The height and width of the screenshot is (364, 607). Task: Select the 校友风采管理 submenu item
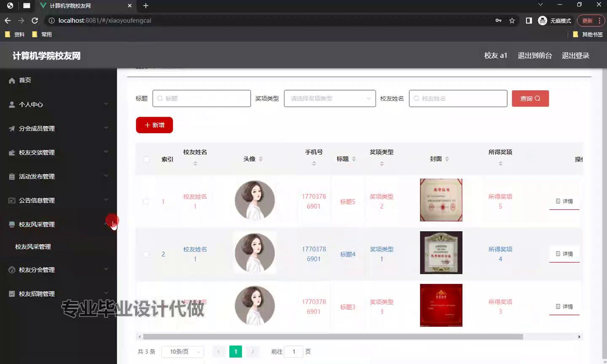33,247
